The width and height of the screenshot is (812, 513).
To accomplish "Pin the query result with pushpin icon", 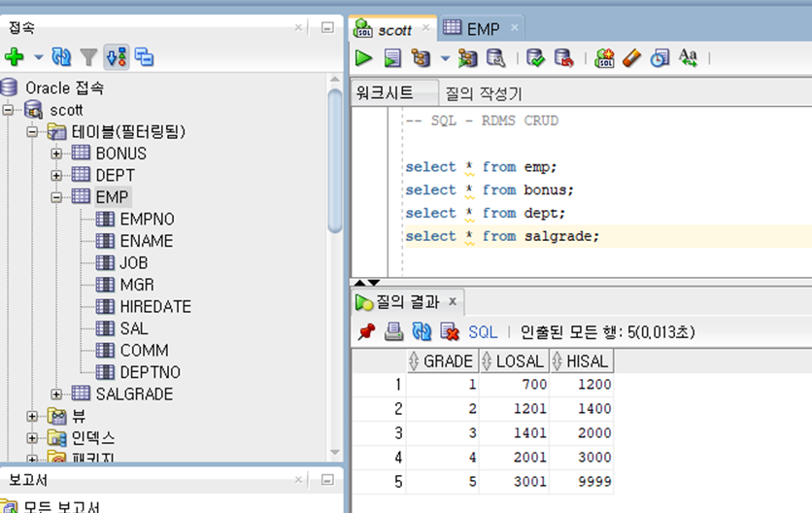I will (x=366, y=331).
